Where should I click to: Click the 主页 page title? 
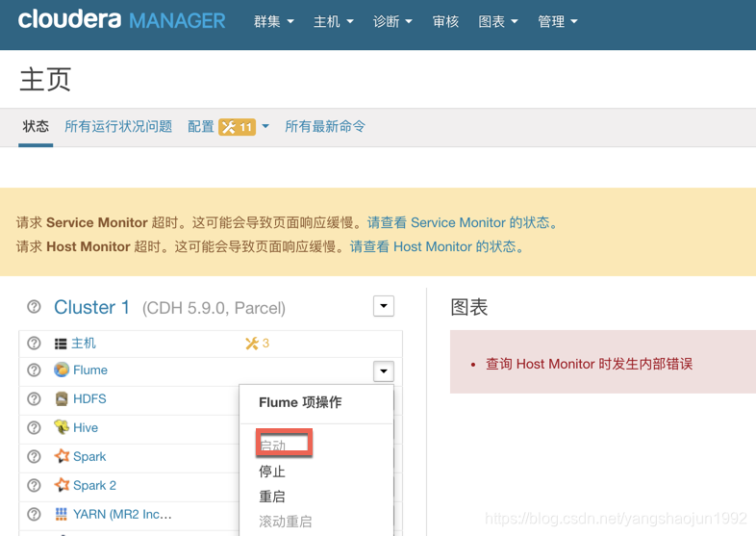[x=45, y=80]
